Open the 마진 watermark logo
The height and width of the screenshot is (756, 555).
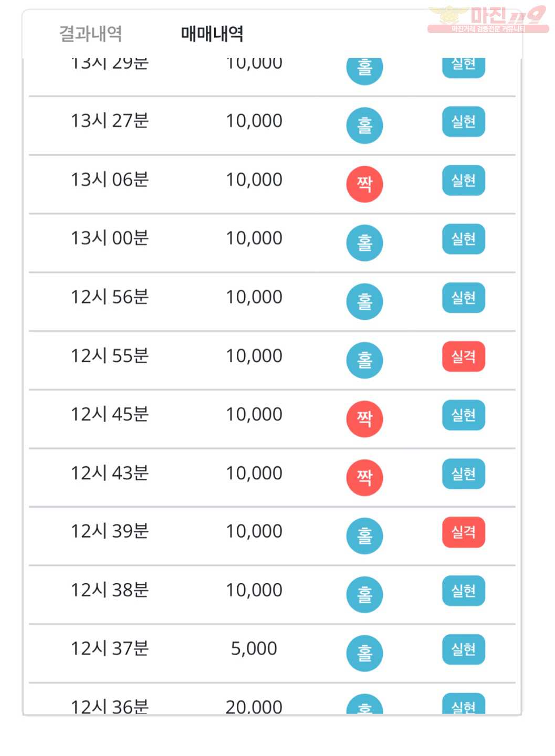pos(488,19)
